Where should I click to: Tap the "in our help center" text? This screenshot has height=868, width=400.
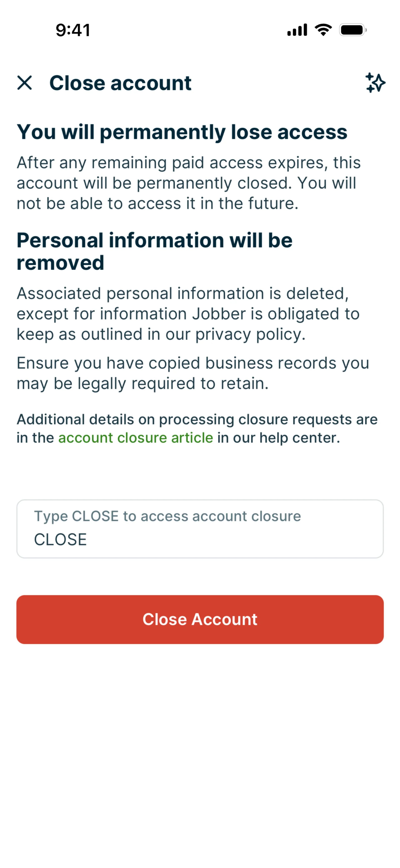(x=279, y=438)
